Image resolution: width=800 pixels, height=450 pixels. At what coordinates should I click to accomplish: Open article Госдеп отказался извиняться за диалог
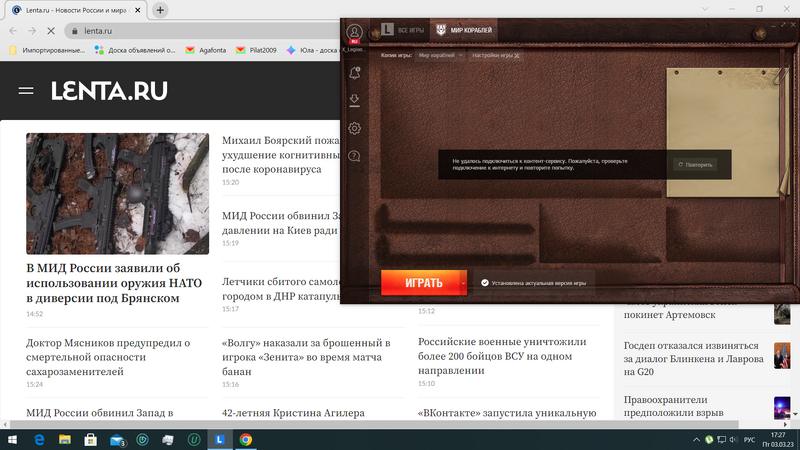pos(693,359)
